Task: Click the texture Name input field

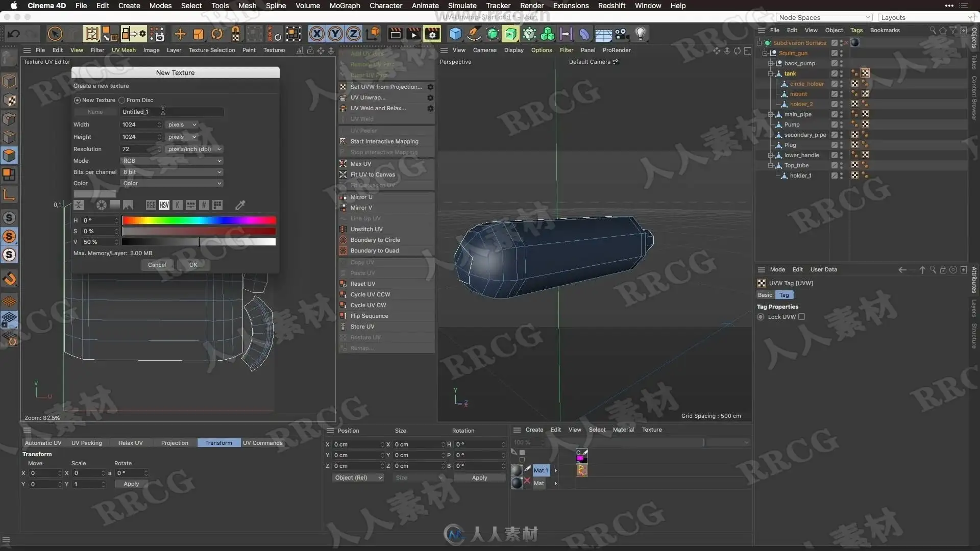Action: (x=172, y=112)
